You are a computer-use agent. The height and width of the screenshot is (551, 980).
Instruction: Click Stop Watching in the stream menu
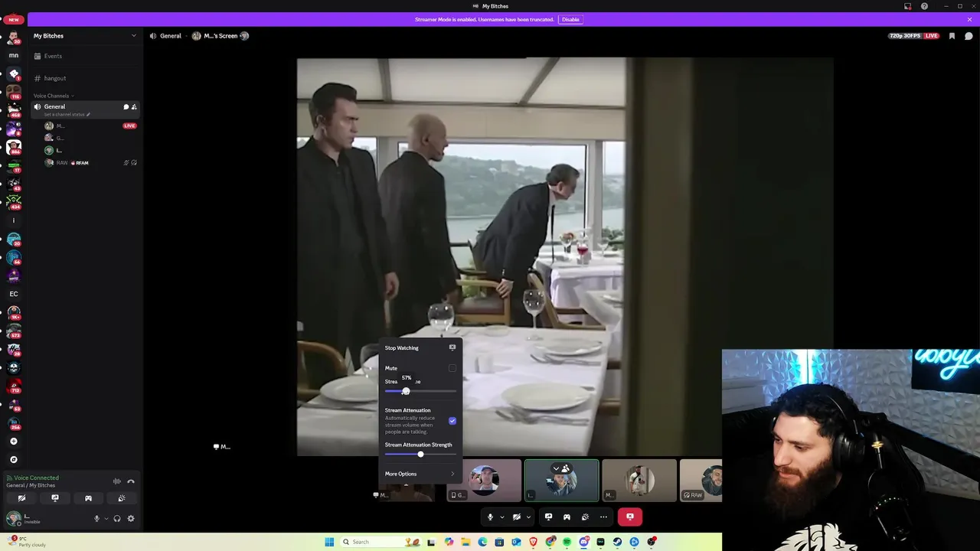click(420, 347)
